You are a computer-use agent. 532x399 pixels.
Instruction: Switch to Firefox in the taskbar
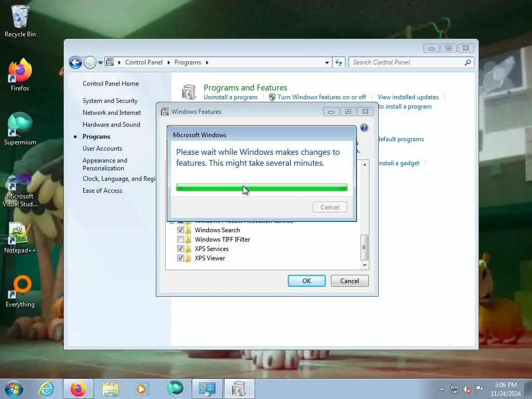pyautogui.click(x=78, y=389)
